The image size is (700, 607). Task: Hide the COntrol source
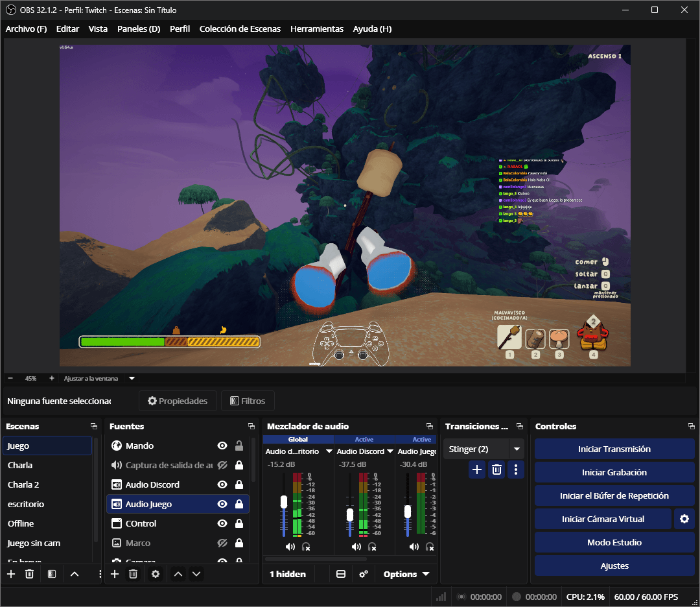click(222, 523)
